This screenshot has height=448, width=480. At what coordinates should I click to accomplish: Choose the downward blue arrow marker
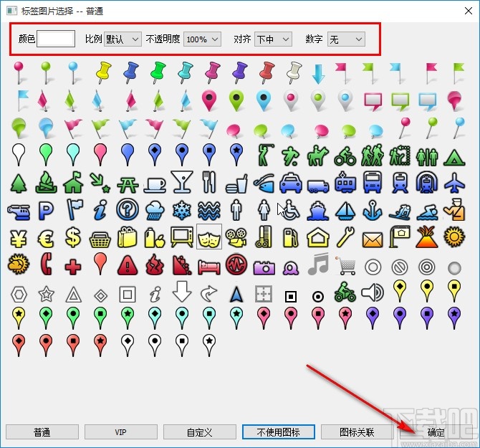coord(318,74)
